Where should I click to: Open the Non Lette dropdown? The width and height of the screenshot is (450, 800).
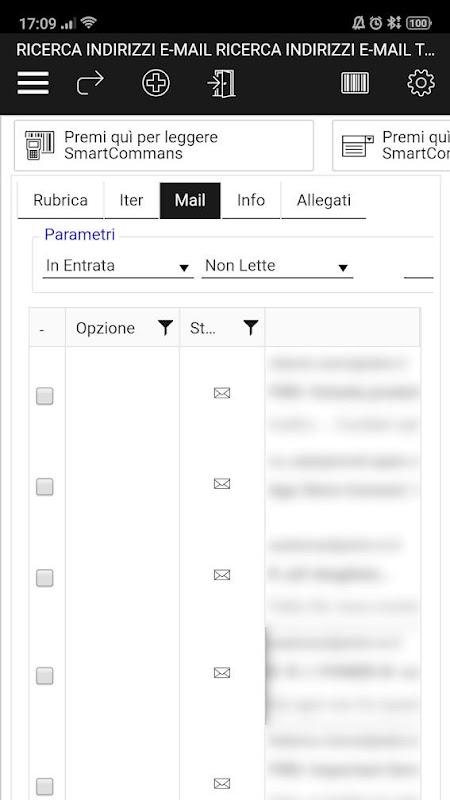coord(277,266)
